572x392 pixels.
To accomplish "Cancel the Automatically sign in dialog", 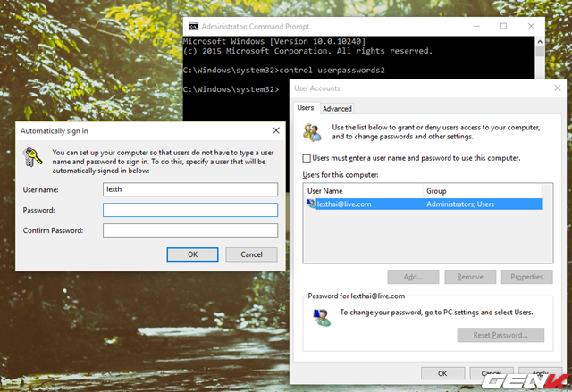I will click(251, 254).
